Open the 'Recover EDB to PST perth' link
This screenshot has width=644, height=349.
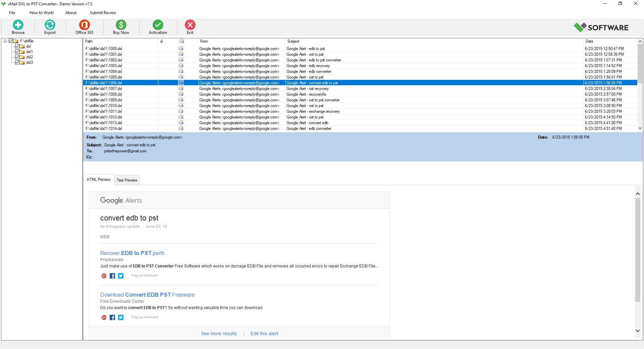[132, 253]
